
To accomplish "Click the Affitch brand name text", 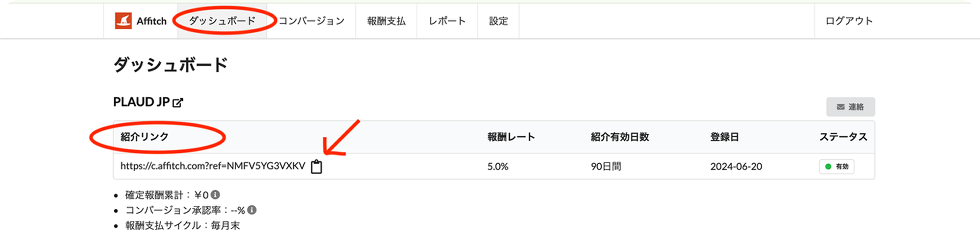I will tap(151, 21).
